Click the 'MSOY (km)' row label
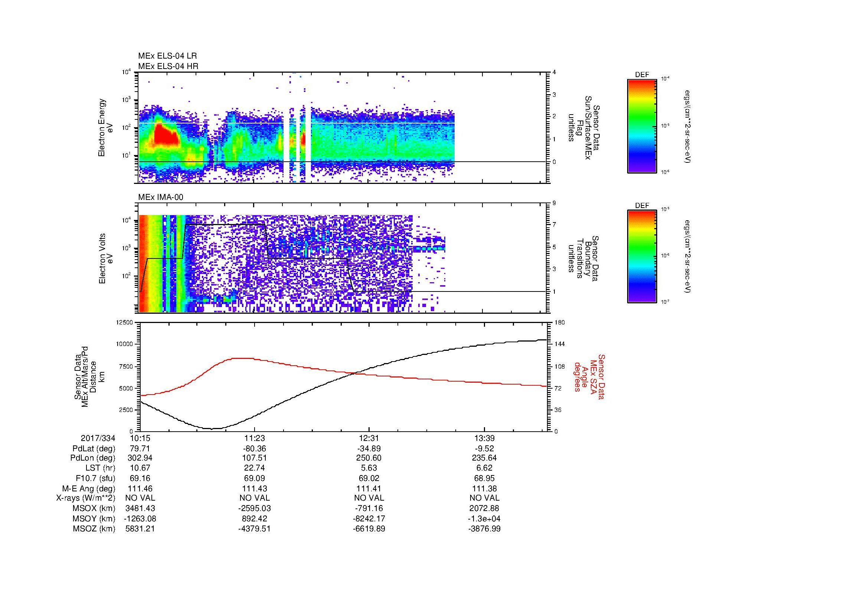The width and height of the screenshot is (868, 613). pos(94,518)
